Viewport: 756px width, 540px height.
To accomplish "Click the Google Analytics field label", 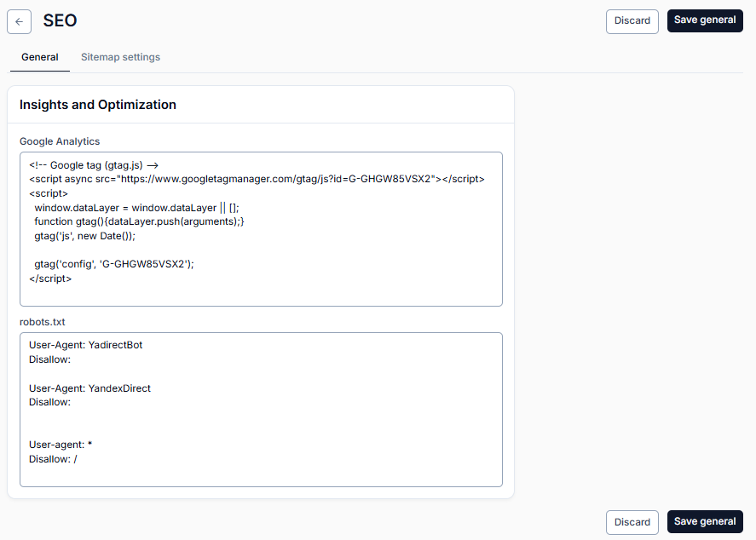I will (60, 141).
